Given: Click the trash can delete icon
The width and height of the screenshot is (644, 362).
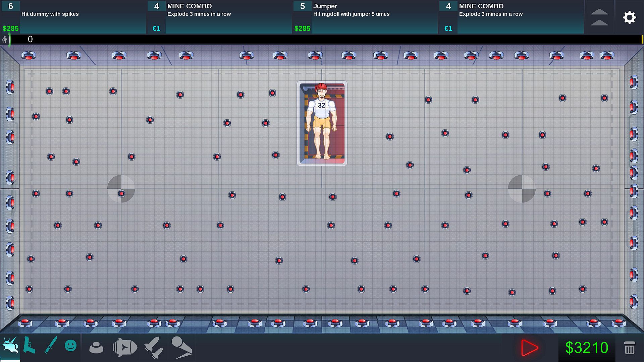Looking at the screenshot, I should [x=629, y=348].
